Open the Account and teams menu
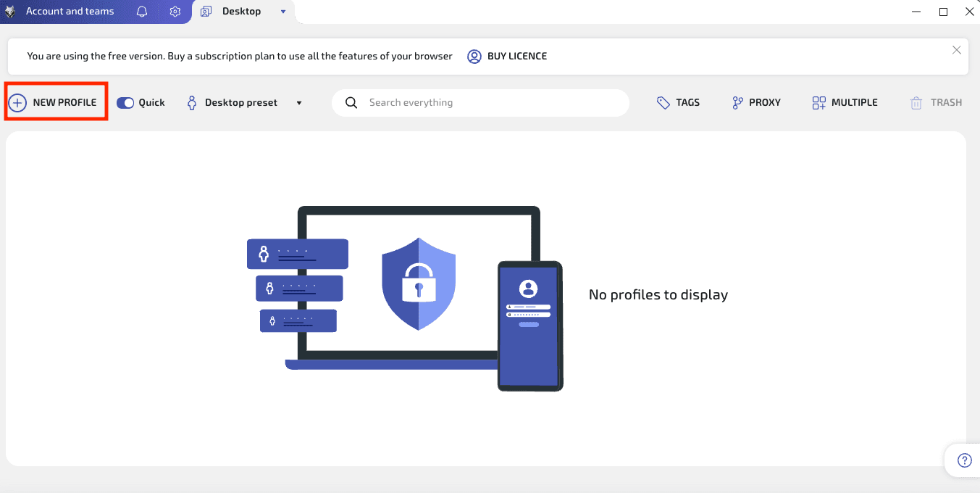 coord(70,11)
